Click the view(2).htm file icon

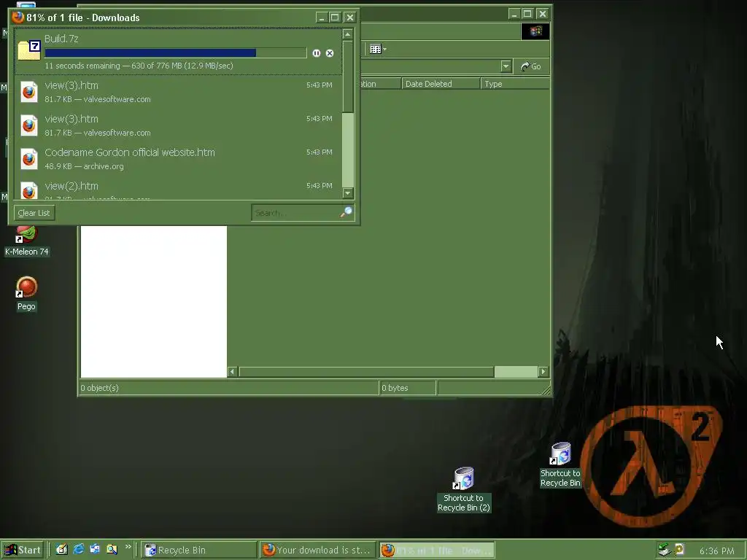(x=29, y=190)
